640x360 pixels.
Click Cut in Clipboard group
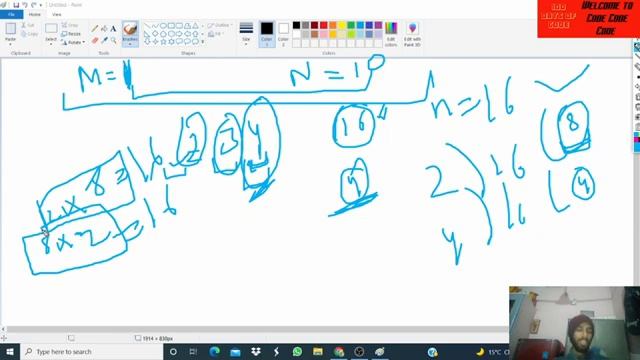point(28,25)
